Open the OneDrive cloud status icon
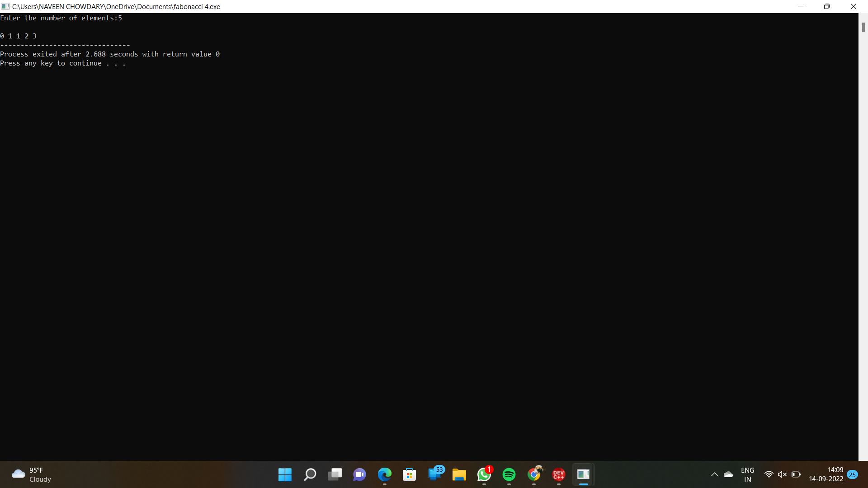Image resolution: width=868 pixels, height=488 pixels. (x=728, y=474)
